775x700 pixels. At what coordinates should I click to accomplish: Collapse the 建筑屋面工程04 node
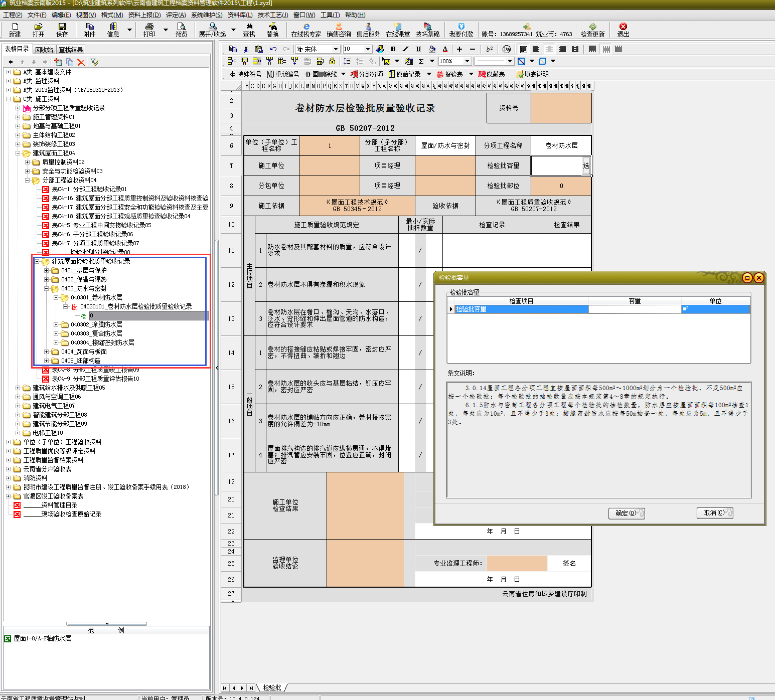(x=18, y=153)
